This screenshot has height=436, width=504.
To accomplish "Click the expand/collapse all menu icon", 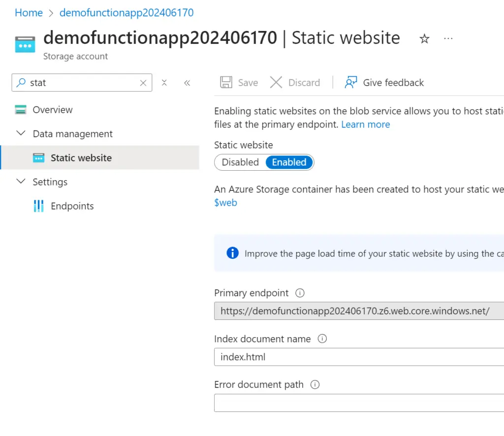I will (x=164, y=83).
